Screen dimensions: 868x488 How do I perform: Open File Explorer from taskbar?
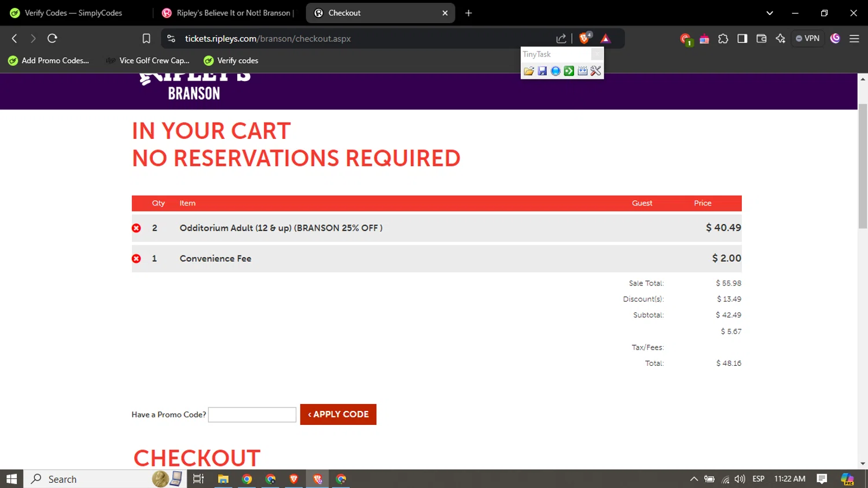pos(223,479)
